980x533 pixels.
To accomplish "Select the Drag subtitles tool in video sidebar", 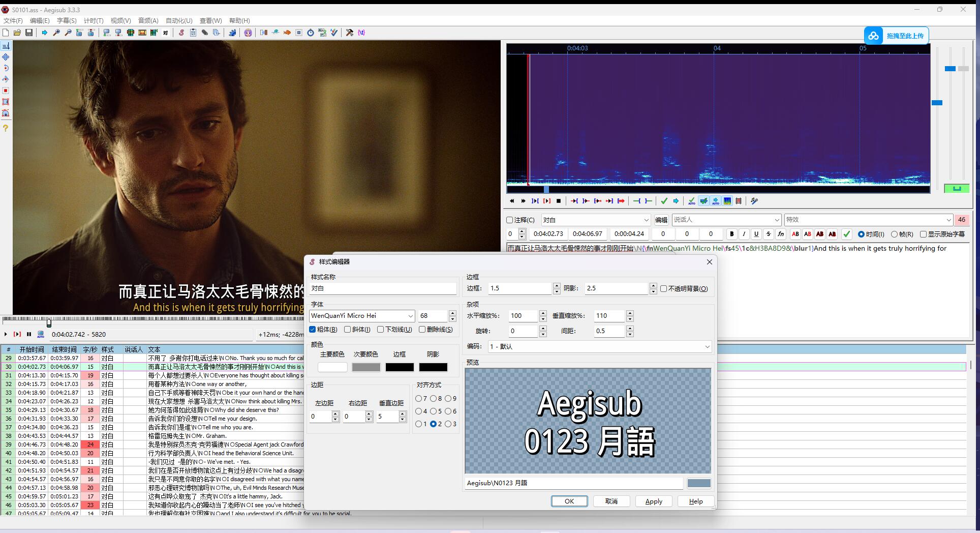I will pyautogui.click(x=6, y=57).
